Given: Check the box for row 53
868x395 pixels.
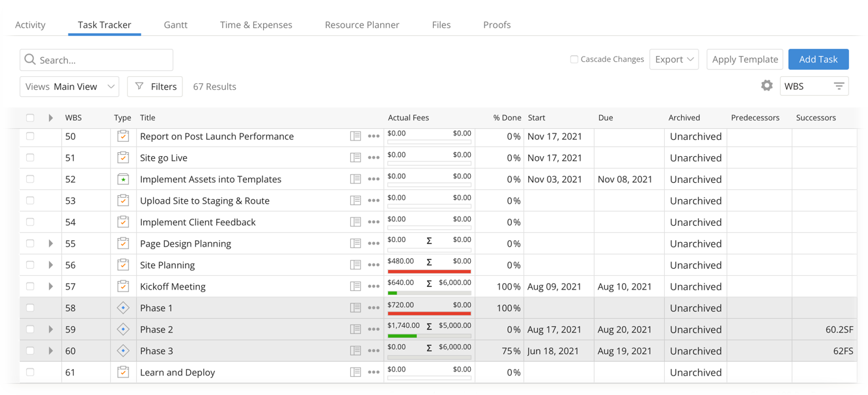Looking at the screenshot, I should [30, 200].
